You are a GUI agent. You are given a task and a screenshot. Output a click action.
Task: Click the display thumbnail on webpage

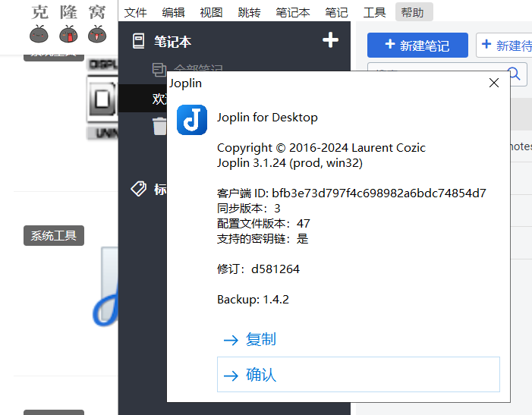102,99
